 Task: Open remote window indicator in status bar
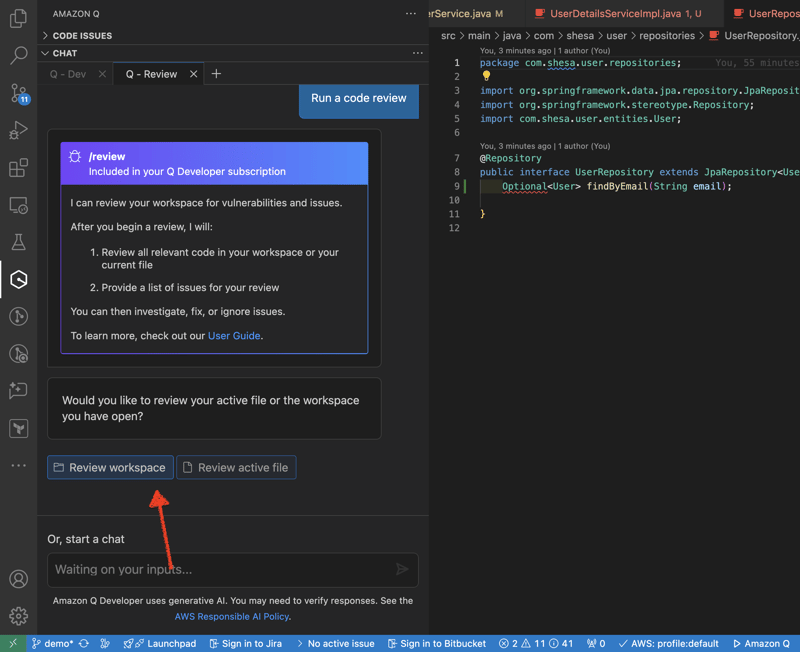coord(13,643)
